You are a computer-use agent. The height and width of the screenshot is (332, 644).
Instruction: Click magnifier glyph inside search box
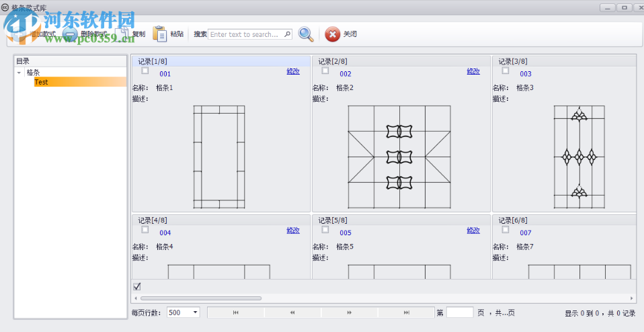tap(288, 34)
